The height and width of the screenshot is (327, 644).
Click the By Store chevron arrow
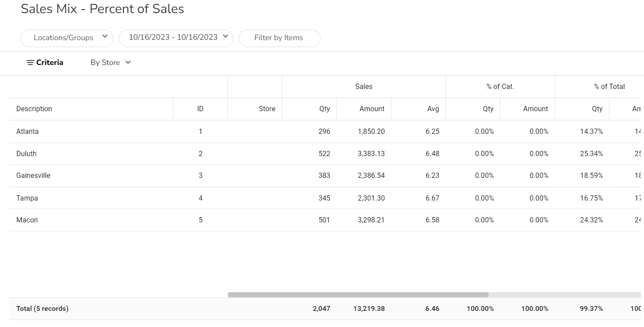128,63
